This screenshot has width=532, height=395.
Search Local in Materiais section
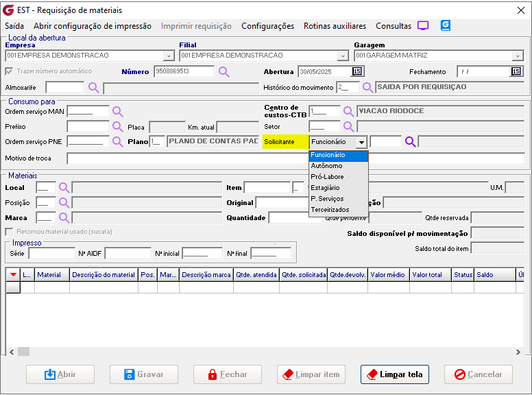tap(64, 187)
